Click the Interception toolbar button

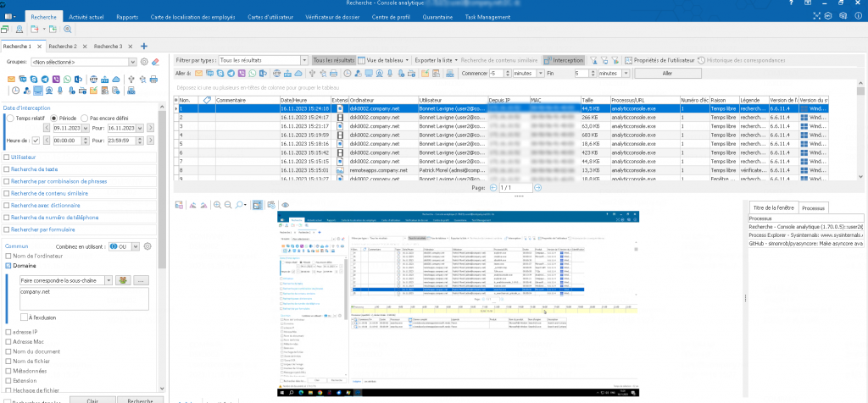tap(562, 60)
